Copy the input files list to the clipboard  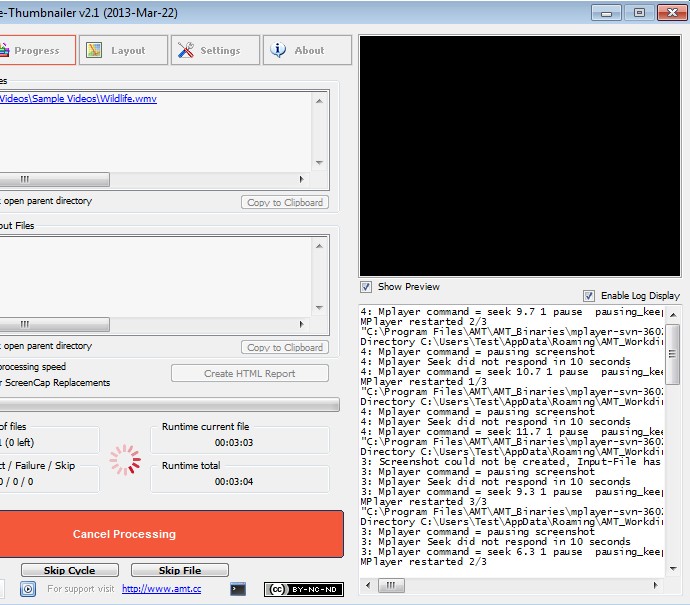(x=285, y=202)
